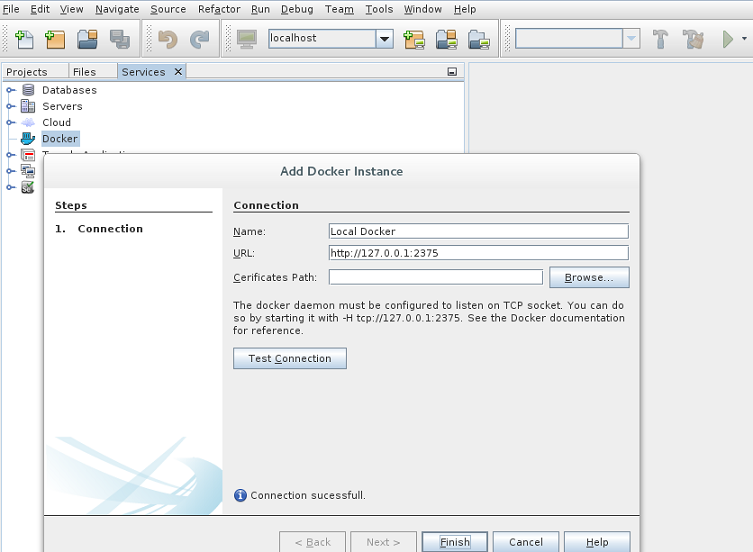Click the Connection step in Steps list
Viewport: 753px width, 552px height.
point(110,229)
